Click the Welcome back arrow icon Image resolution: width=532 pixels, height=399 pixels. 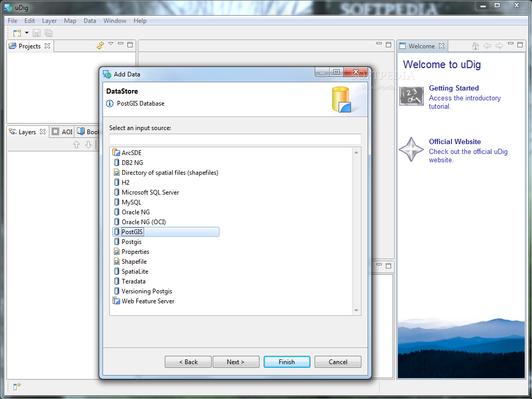pos(487,45)
